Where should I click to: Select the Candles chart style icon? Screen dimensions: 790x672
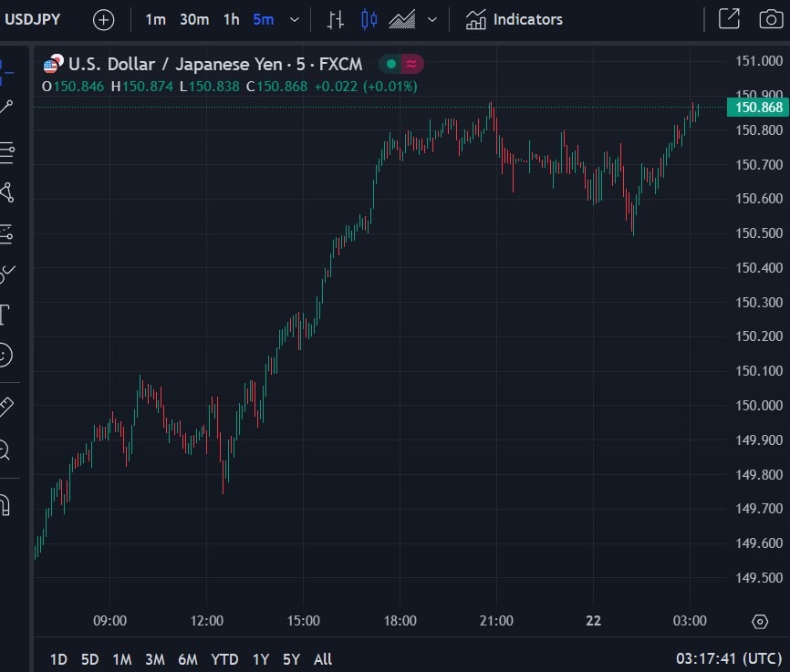369,20
